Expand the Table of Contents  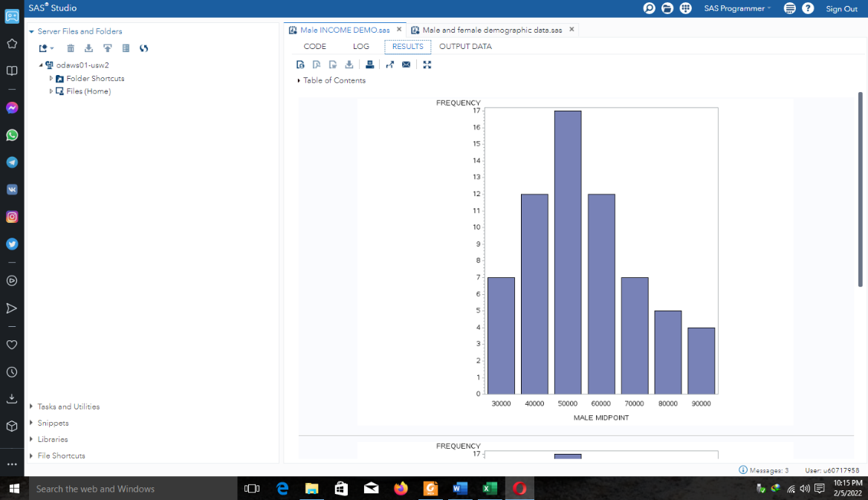pyautogui.click(x=299, y=80)
